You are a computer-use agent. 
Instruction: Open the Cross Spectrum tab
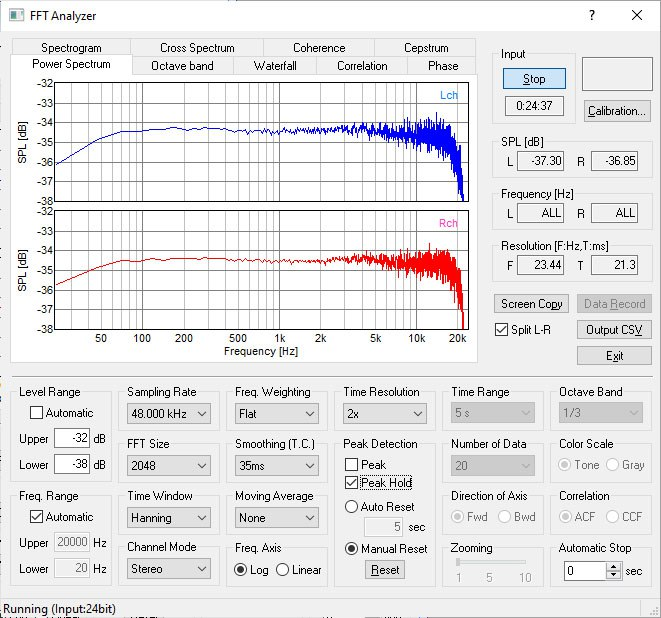(x=197, y=48)
